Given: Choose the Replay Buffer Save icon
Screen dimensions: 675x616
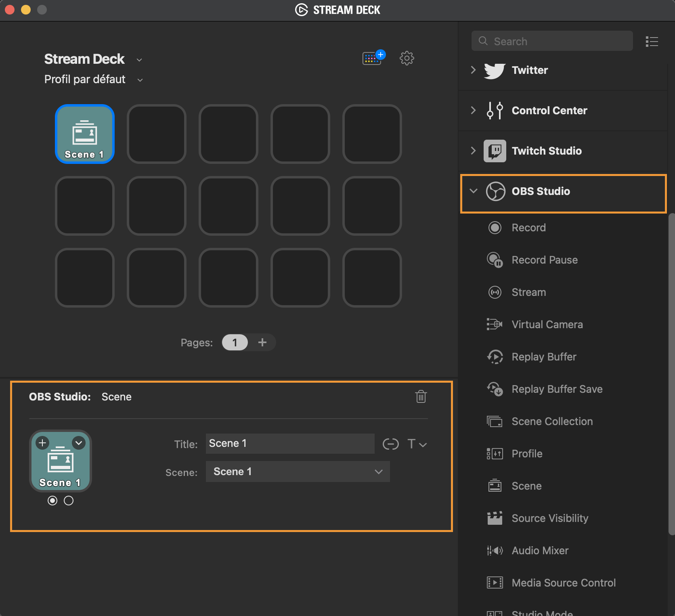Looking at the screenshot, I should [x=495, y=389].
